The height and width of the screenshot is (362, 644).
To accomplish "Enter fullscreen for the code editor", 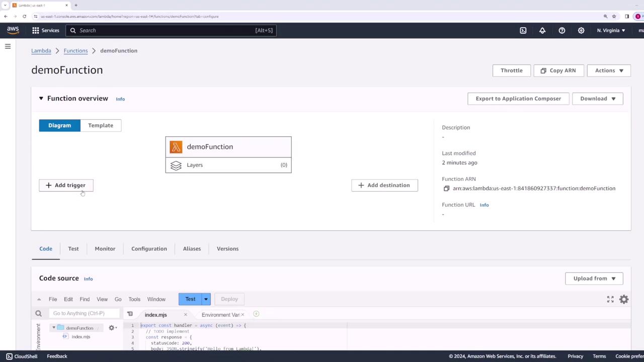I will coord(610,299).
